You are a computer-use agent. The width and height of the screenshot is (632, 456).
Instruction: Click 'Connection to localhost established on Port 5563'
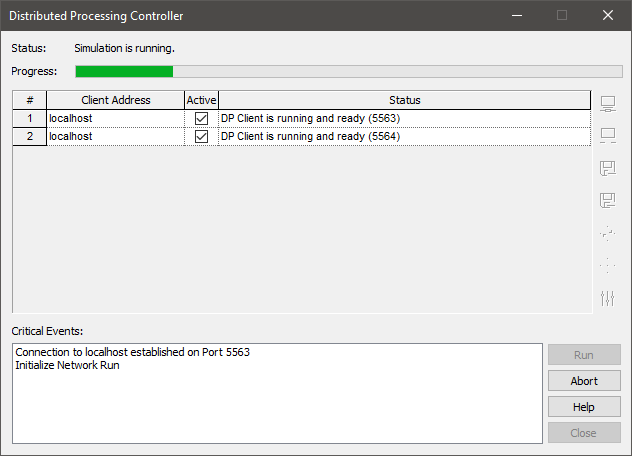[x=133, y=352]
